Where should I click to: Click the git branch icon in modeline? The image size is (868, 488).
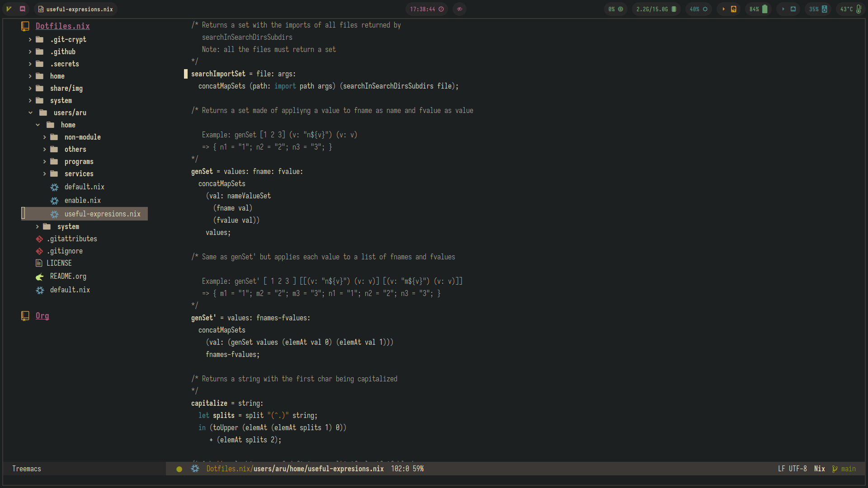[835, 469]
